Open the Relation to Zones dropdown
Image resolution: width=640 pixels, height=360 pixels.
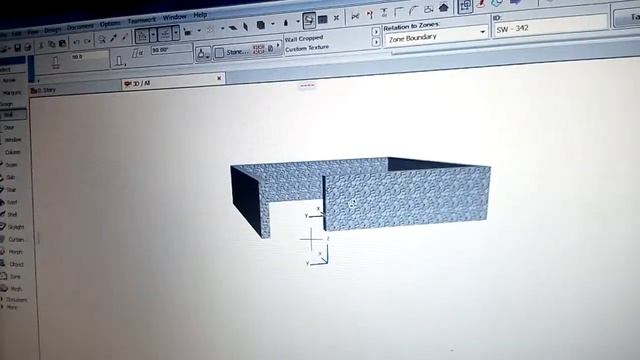[x=436, y=37]
